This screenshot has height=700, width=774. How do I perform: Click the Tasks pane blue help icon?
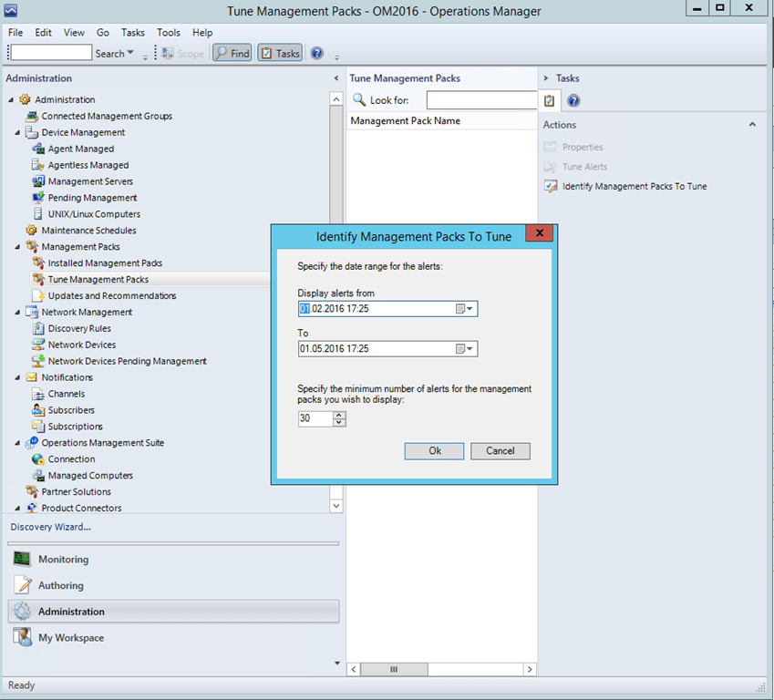[x=573, y=100]
